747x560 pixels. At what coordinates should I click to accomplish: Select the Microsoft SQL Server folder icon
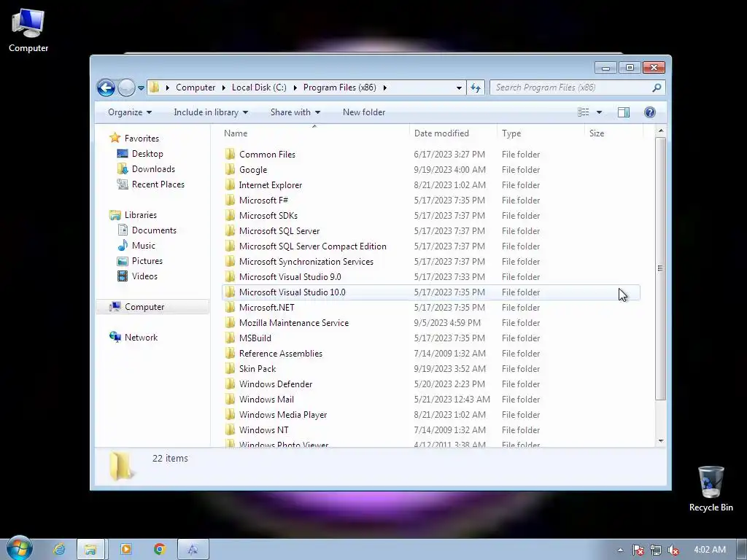coord(230,231)
